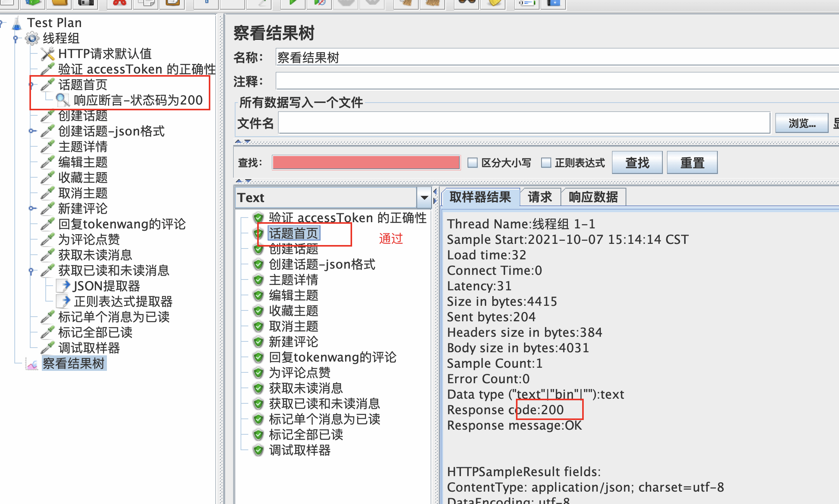Switch to the 响应数据 tab
The width and height of the screenshot is (839, 504).
tap(593, 197)
